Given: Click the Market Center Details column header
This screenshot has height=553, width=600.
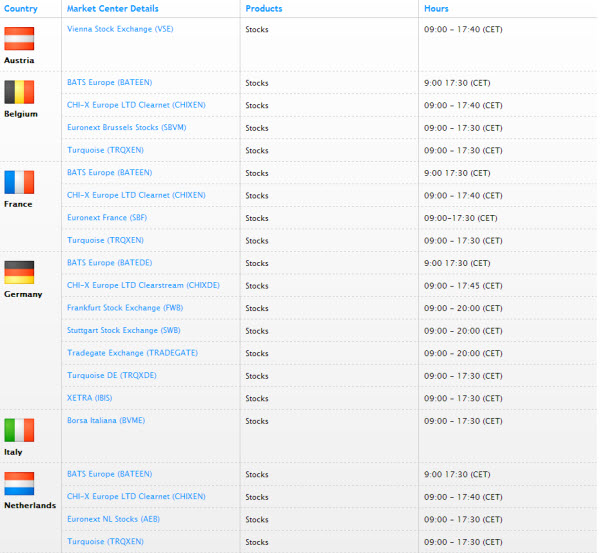Looking at the screenshot, I should 112,8.
